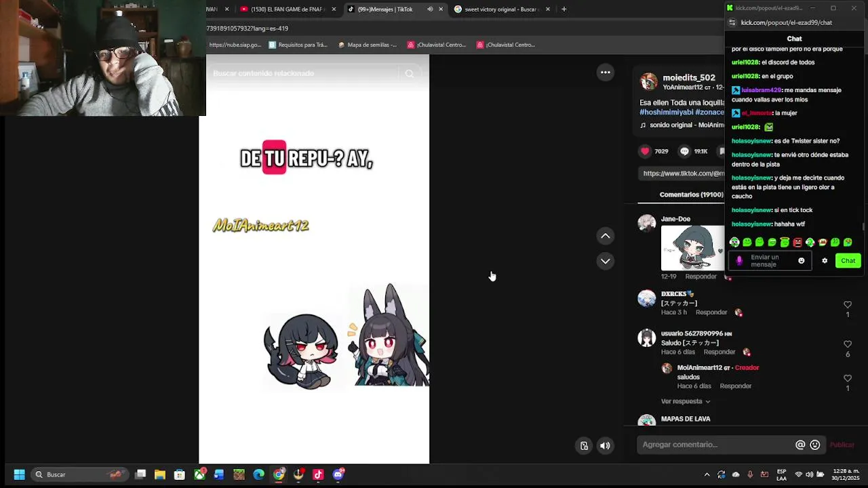Open moiedits_502 profile avatar

coord(649,81)
